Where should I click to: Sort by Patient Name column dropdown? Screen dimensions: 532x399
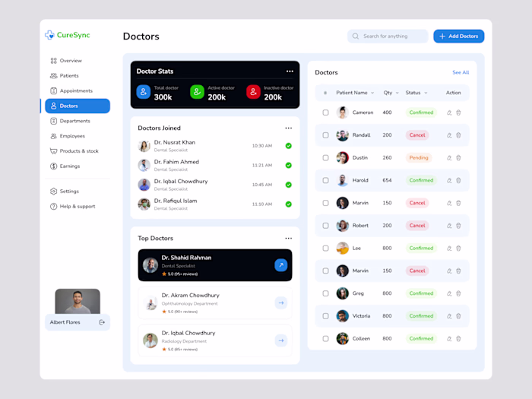pos(372,93)
